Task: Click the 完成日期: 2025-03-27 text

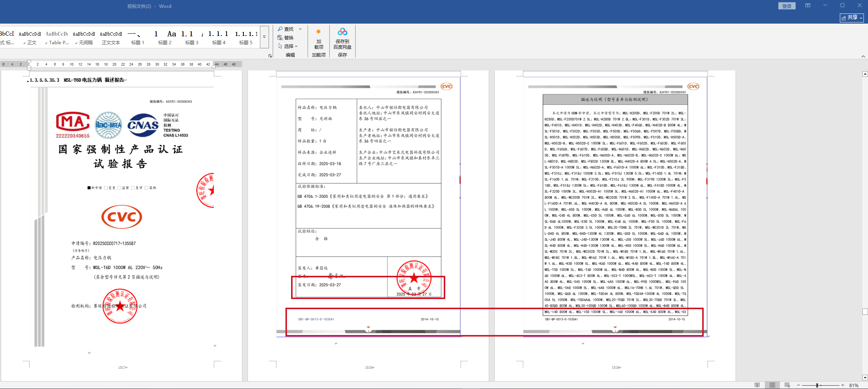Action: [x=319, y=175]
